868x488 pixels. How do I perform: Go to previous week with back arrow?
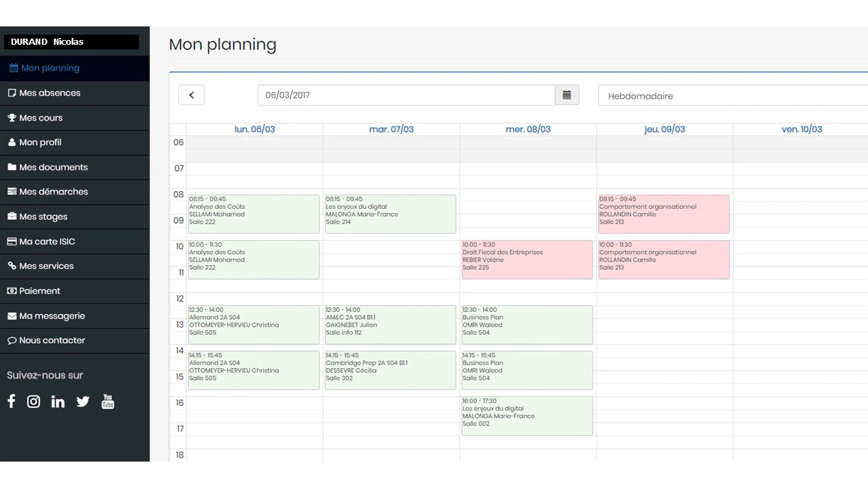[x=191, y=95]
